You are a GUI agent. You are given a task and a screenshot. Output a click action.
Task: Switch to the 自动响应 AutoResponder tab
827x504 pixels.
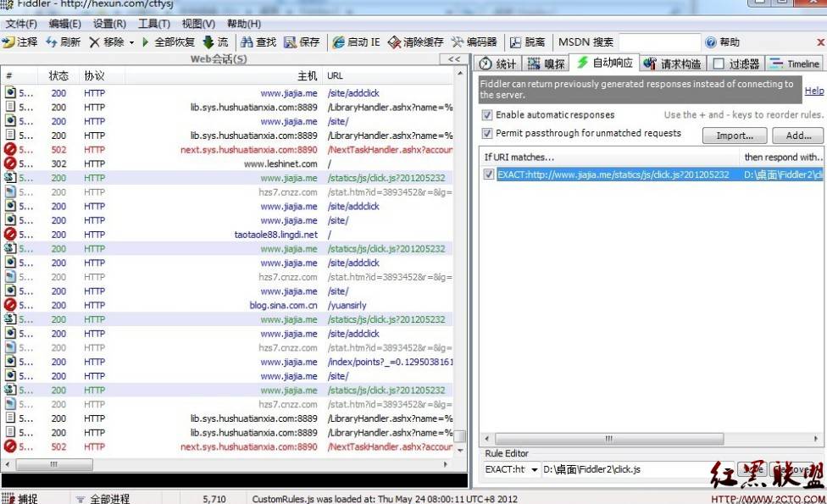(x=604, y=63)
